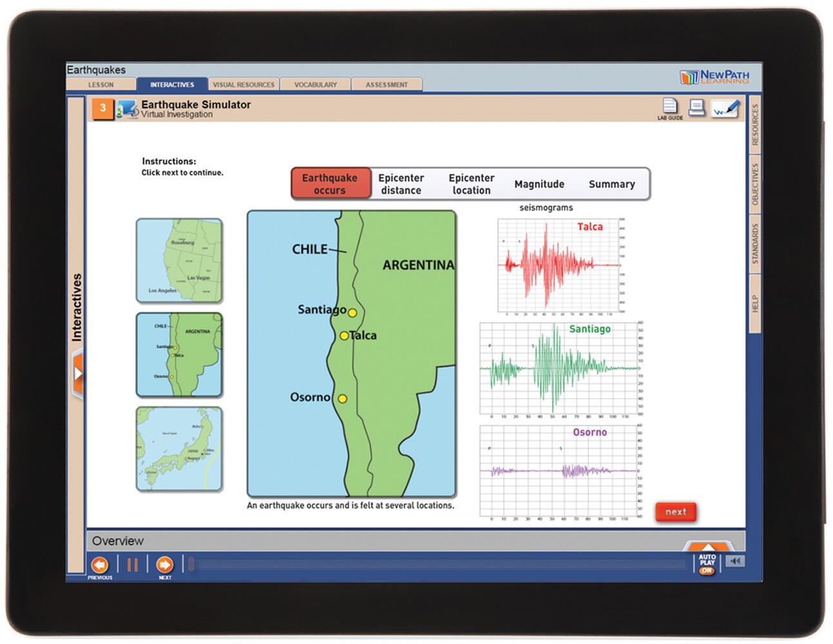Expand the Overview panel up arrow
This screenshot has height=644, width=833.
[707, 546]
